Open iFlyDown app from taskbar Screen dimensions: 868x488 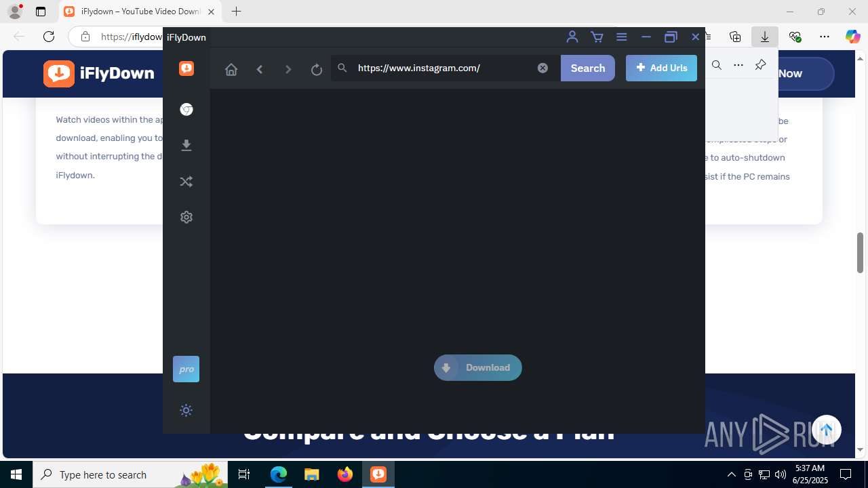pyautogui.click(x=378, y=474)
